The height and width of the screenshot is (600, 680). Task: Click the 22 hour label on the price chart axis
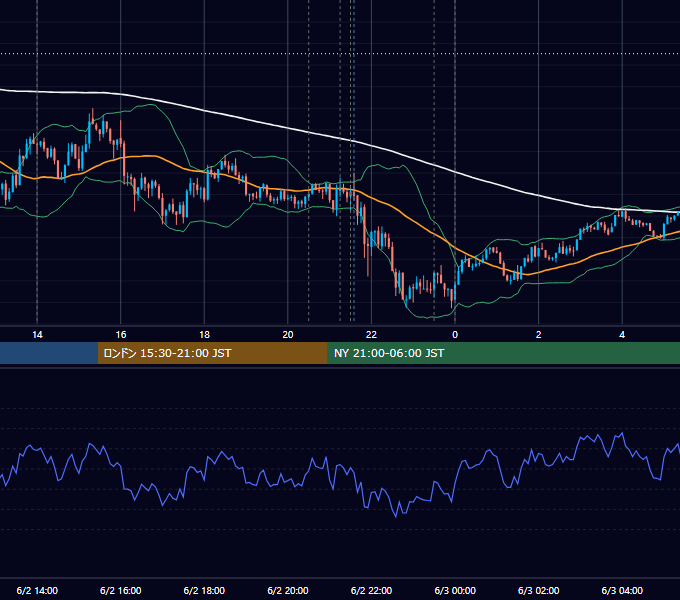tap(371, 335)
